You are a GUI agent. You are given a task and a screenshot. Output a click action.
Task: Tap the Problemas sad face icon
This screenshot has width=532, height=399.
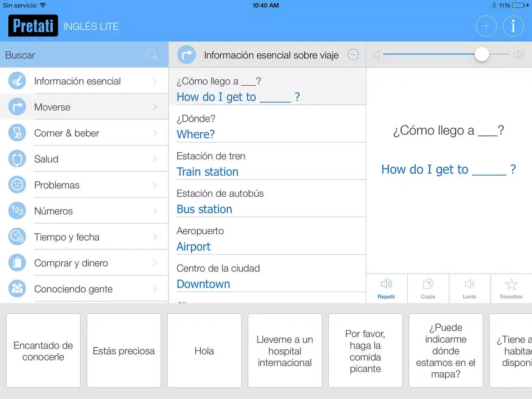coord(17,185)
